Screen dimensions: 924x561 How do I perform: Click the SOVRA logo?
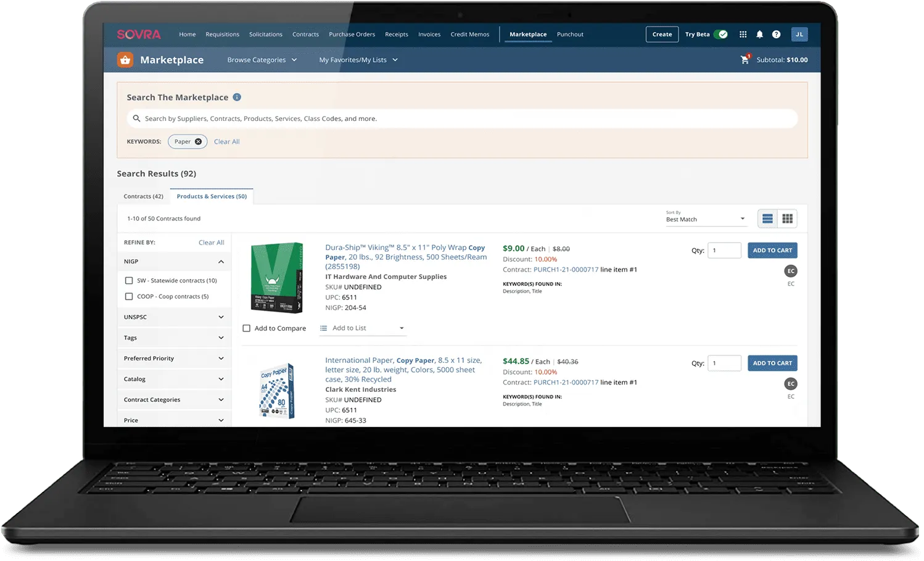(x=139, y=35)
